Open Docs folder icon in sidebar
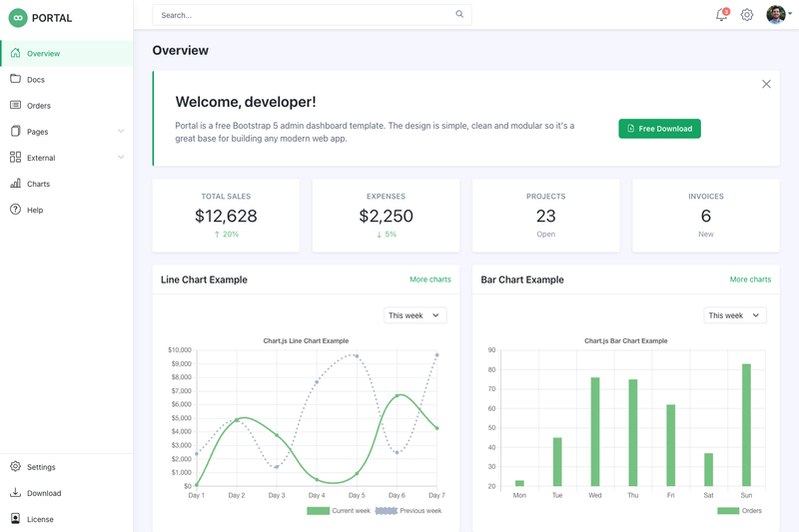The height and width of the screenshot is (532, 799). (15, 79)
